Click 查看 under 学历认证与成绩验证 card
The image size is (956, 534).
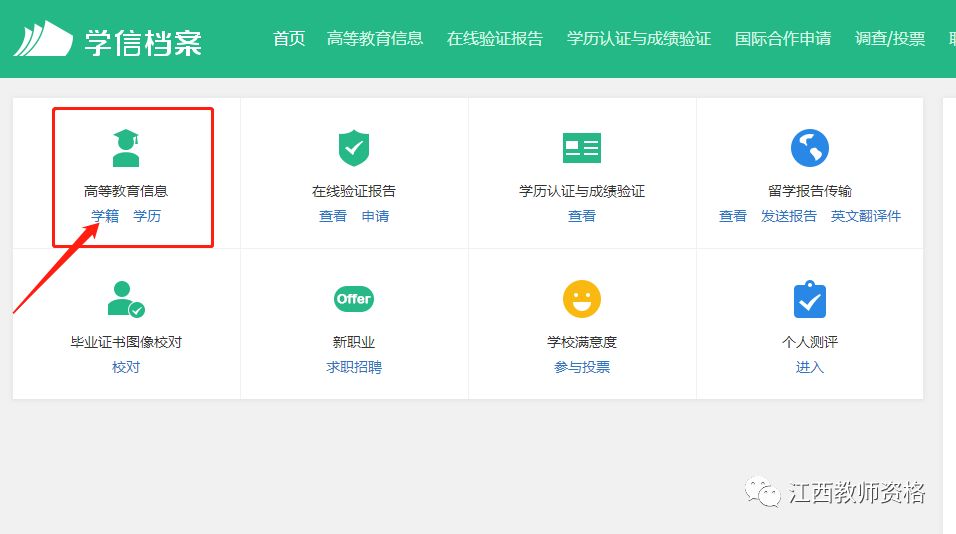point(582,216)
